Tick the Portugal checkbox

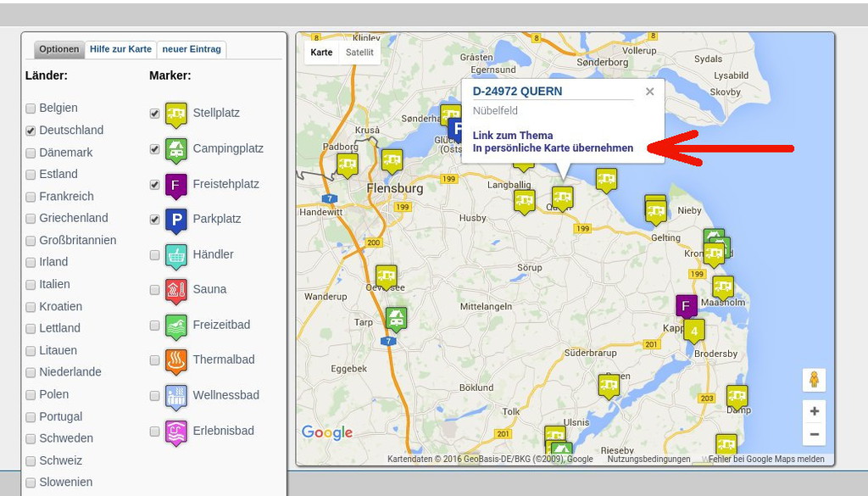[31, 417]
